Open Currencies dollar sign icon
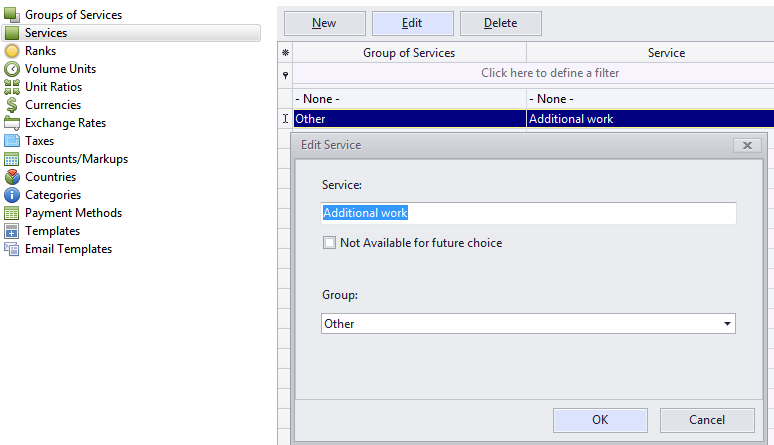The width and height of the screenshot is (774, 445). 12,105
